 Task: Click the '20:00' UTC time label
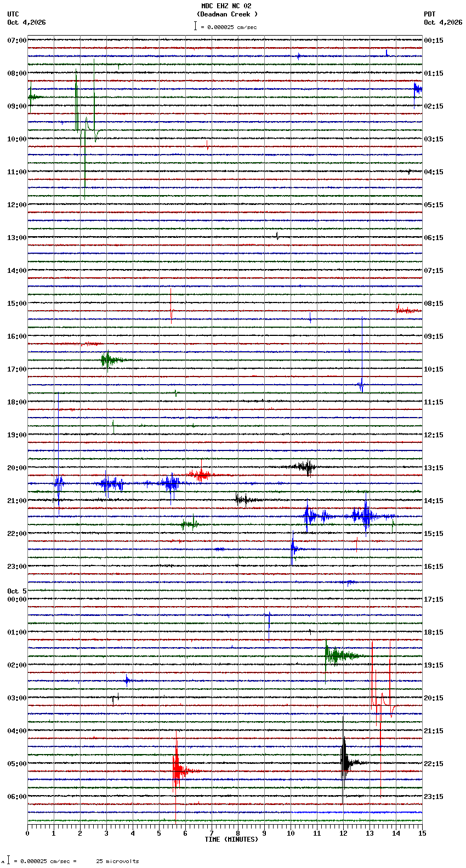click(17, 468)
